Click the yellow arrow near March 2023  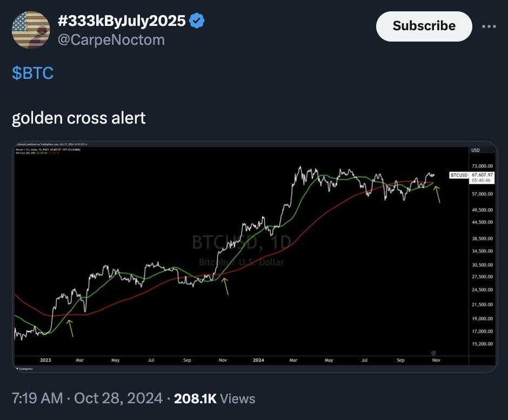pyautogui.click(x=70, y=328)
